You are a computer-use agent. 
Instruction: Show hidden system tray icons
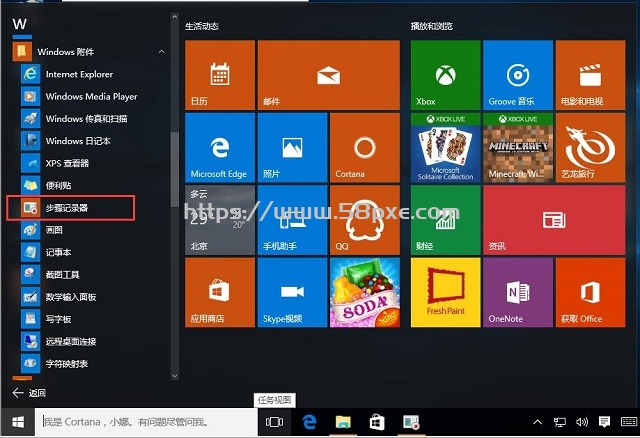coord(538,422)
